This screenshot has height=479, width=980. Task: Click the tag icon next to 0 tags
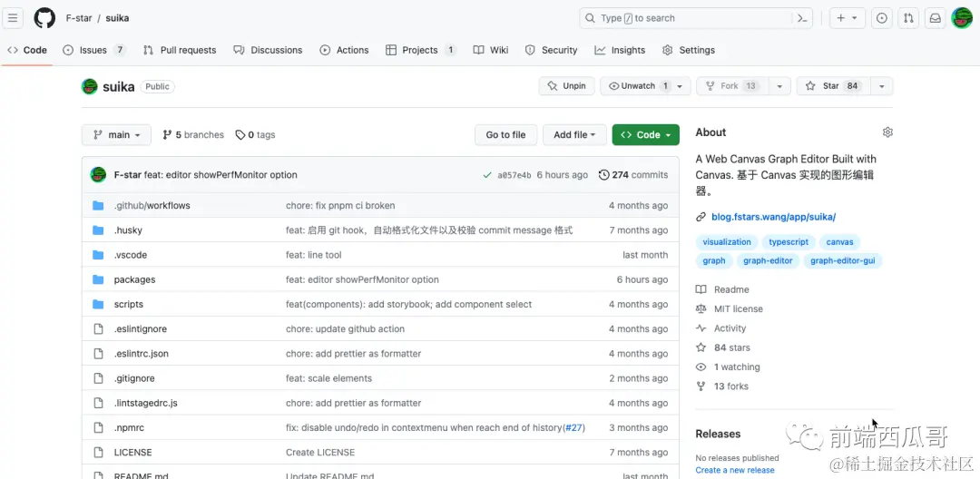(x=240, y=135)
